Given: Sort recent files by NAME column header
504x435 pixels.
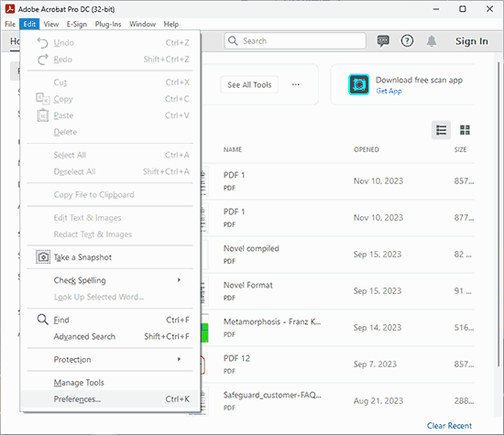Looking at the screenshot, I should click(x=233, y=149).
